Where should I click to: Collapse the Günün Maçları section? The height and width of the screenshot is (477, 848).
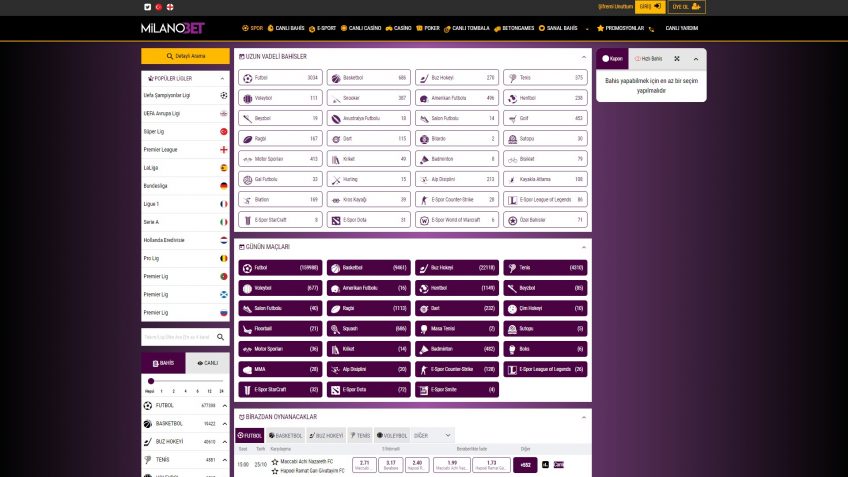click(x=583, y=246)
